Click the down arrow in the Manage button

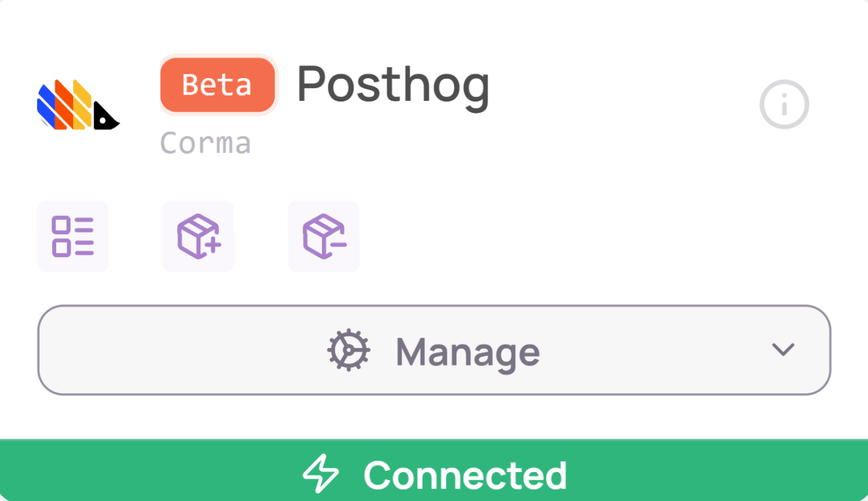tap(783, 350)
